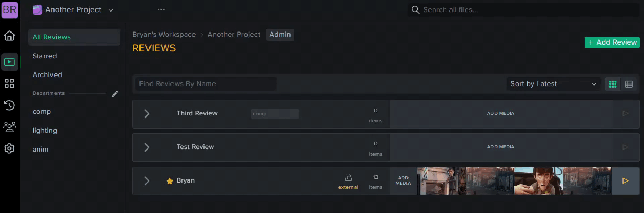Open the apps grid icon in sidebar
This screenshot has width=644, height=213.
9,83
